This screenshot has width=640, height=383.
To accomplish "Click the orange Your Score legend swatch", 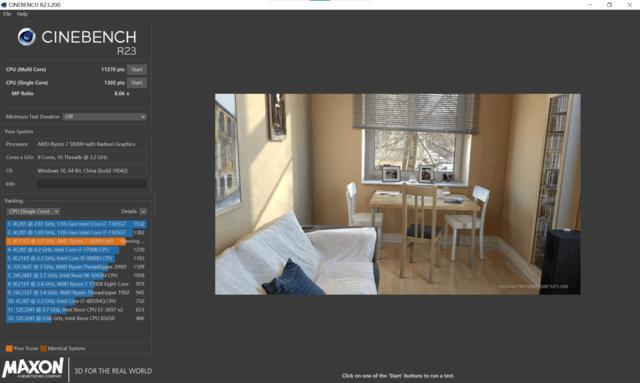I will (x=9, y=348).
